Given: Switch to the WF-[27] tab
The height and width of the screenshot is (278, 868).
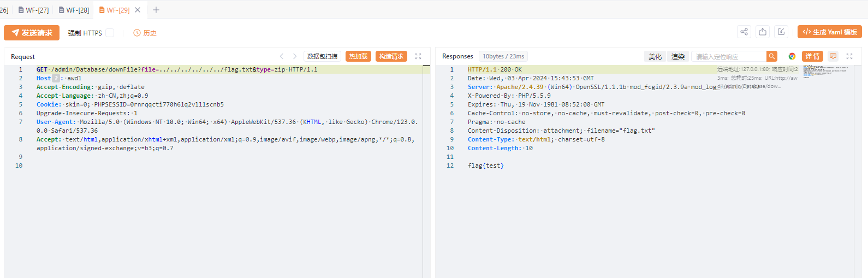Looking at the screenshot, I should coord(33,10).
